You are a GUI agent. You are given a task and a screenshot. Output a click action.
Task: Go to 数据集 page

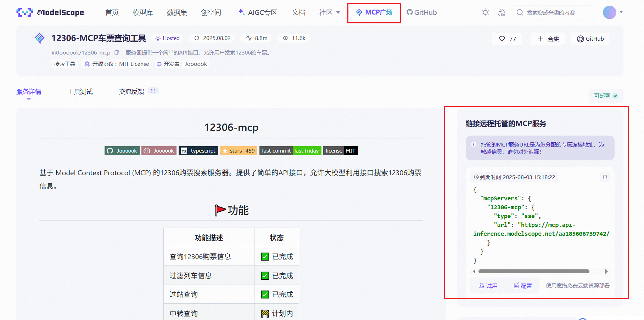pyautogui.click(x=177, y=12)
